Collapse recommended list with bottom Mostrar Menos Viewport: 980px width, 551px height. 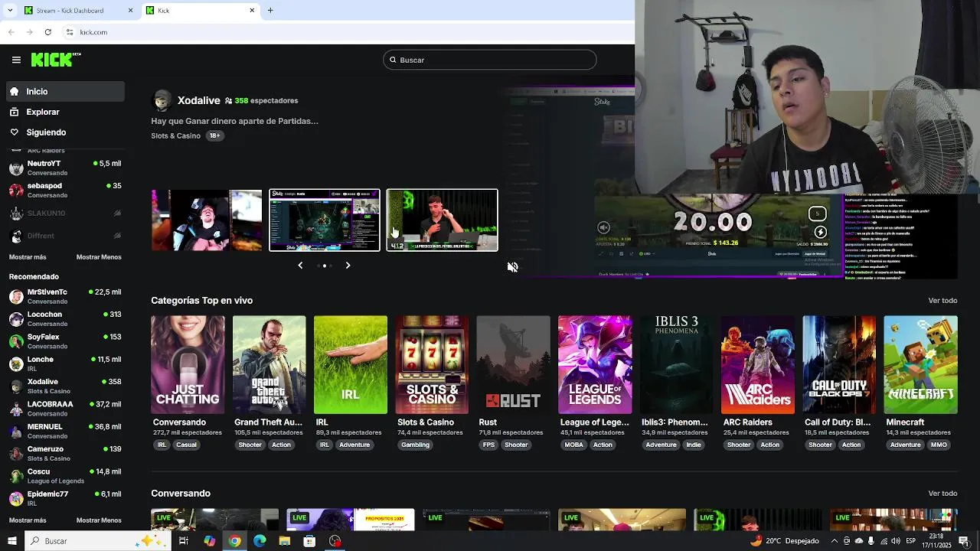tap(99, 520)
